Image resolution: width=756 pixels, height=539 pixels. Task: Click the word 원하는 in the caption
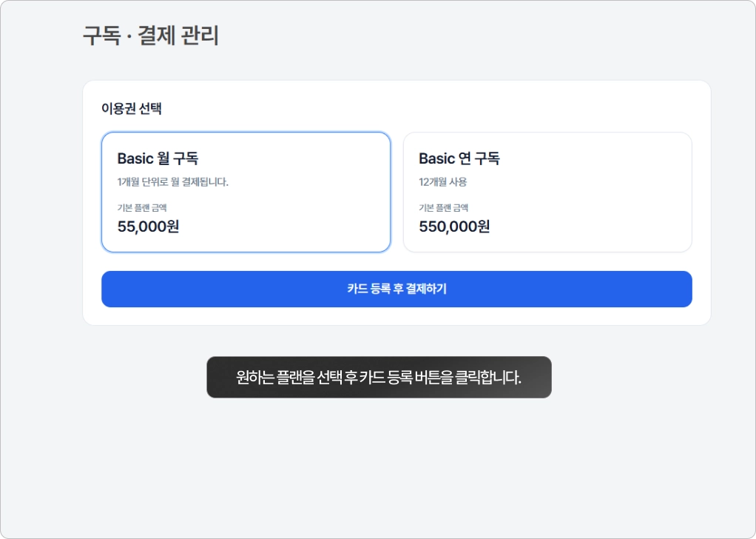click(254, 378)
